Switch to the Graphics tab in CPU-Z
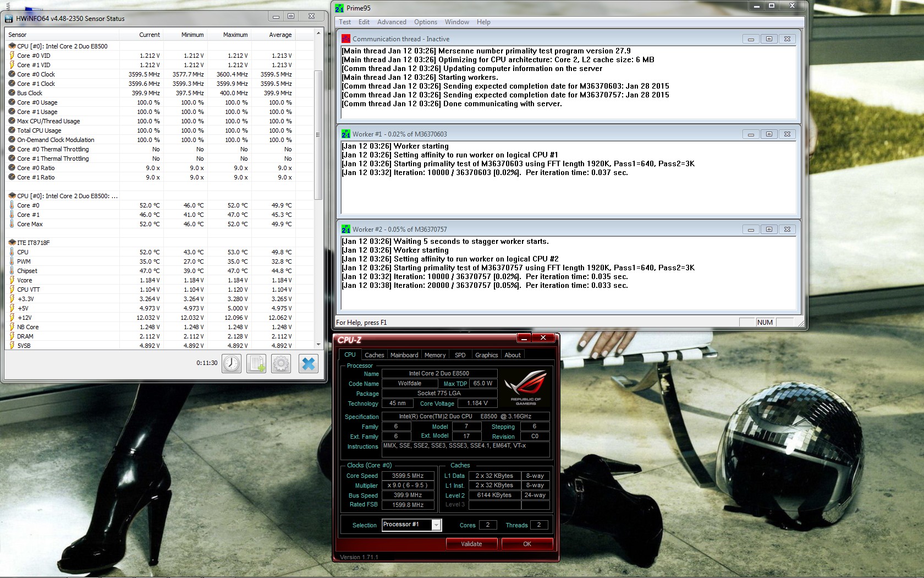 487,355
